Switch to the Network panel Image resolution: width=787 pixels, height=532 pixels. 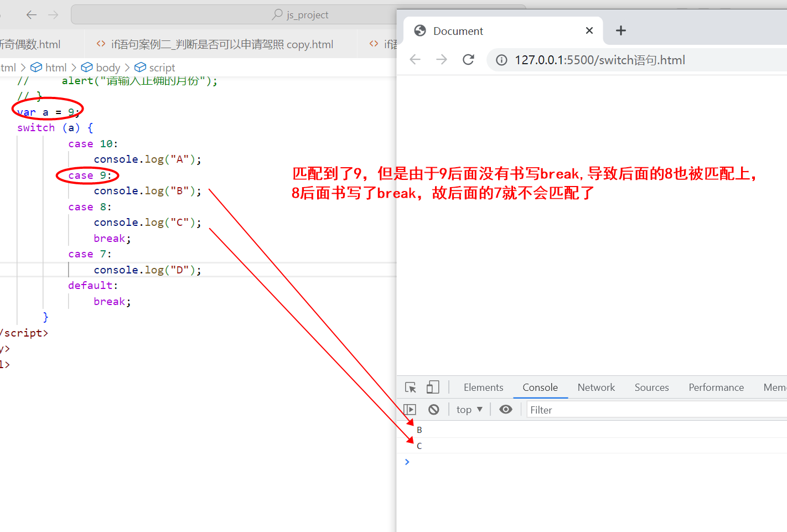tap(596, 387)
